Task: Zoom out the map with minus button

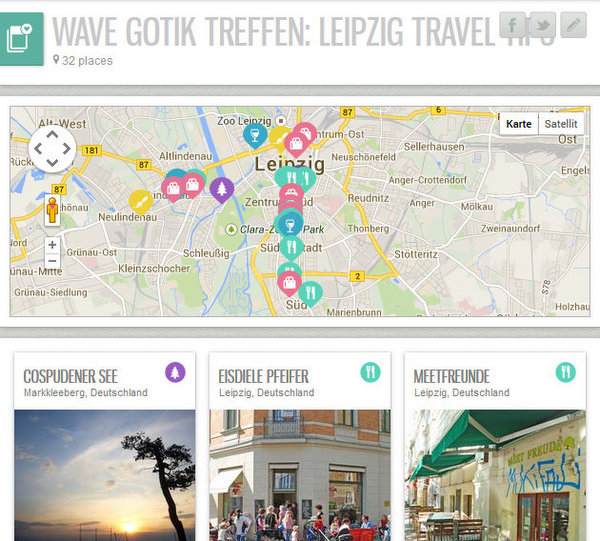Action: pyautogui.click(x=52, y=261)
